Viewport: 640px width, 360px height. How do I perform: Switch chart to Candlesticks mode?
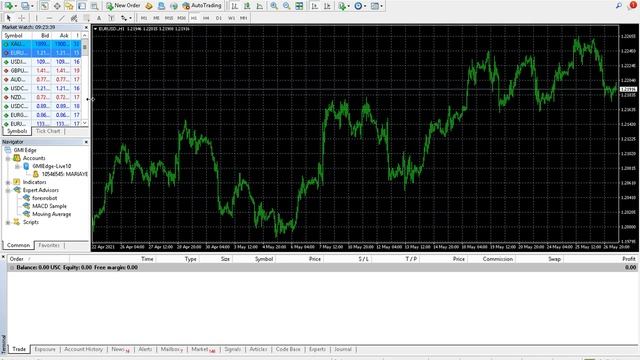[x=247, y=6]
